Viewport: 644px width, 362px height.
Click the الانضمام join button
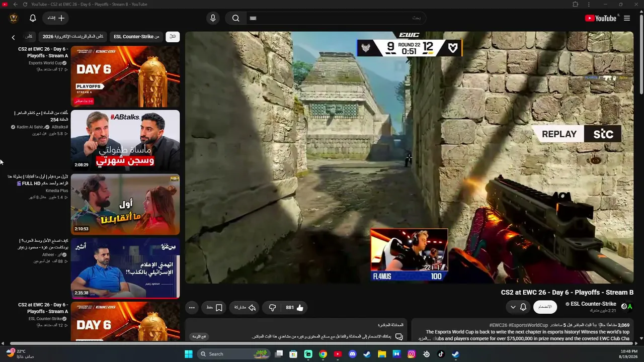[x=545, y=307]
